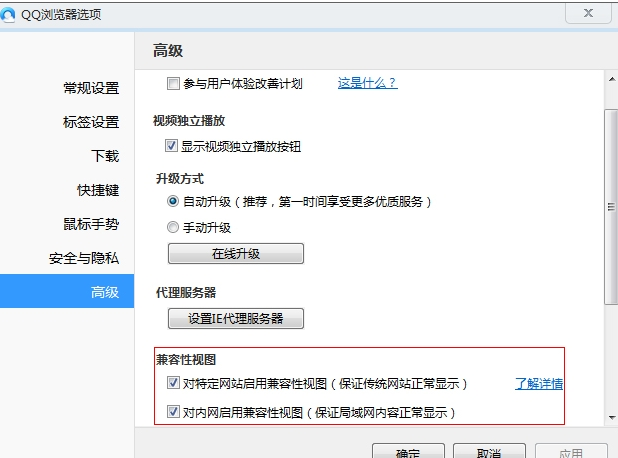Uncheck 显示视频独立播放按钮
This screenshot has width=618, height=458.
[171, 145]
